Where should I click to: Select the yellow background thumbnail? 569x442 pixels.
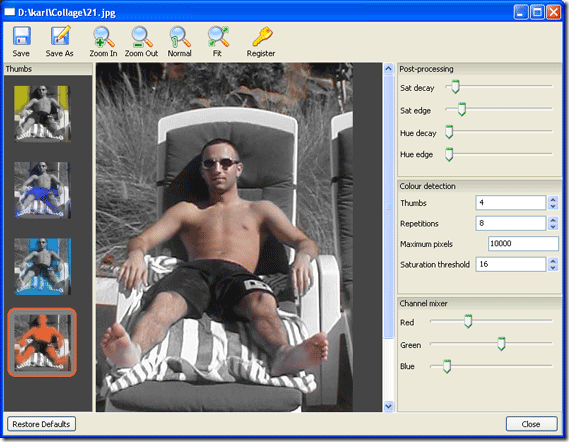click(x=41, y=114)
